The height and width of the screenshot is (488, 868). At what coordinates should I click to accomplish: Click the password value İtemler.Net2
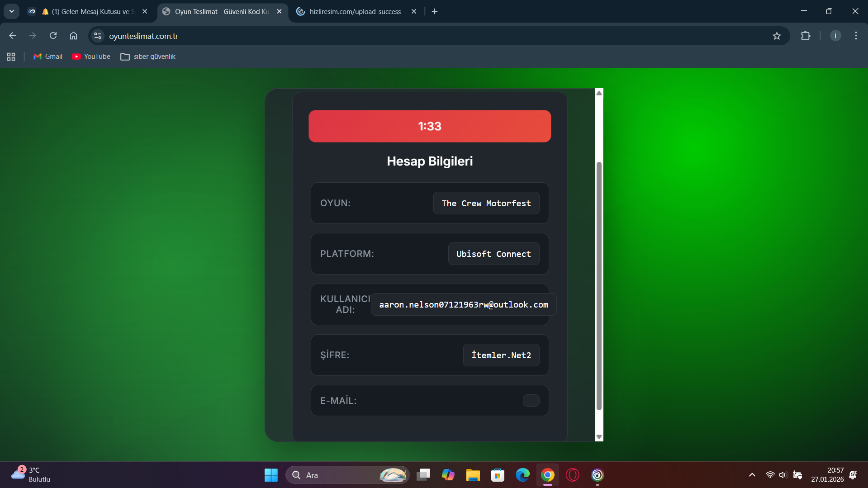(501, 355)
